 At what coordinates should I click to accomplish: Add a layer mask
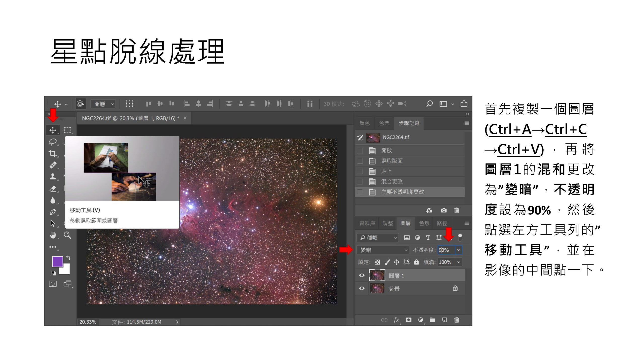(409, 320)
